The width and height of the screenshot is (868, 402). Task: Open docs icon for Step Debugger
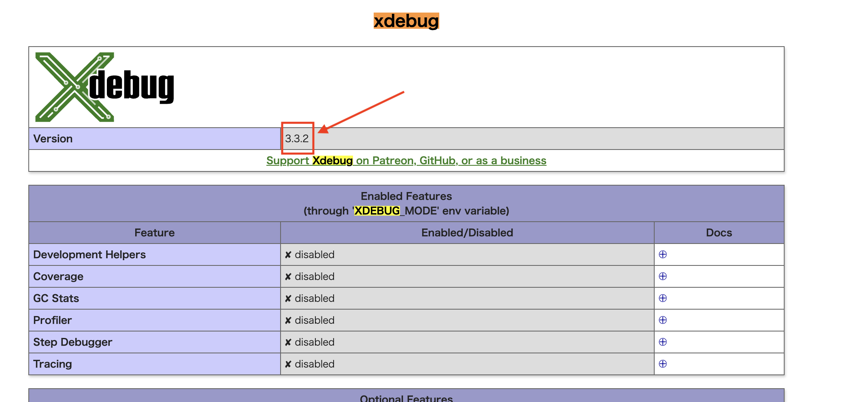tap(663, 342)
